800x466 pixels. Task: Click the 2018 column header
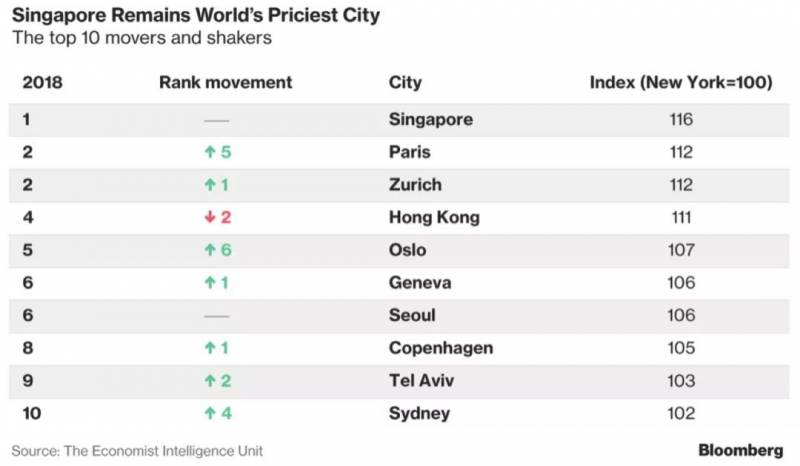point(42,82)
